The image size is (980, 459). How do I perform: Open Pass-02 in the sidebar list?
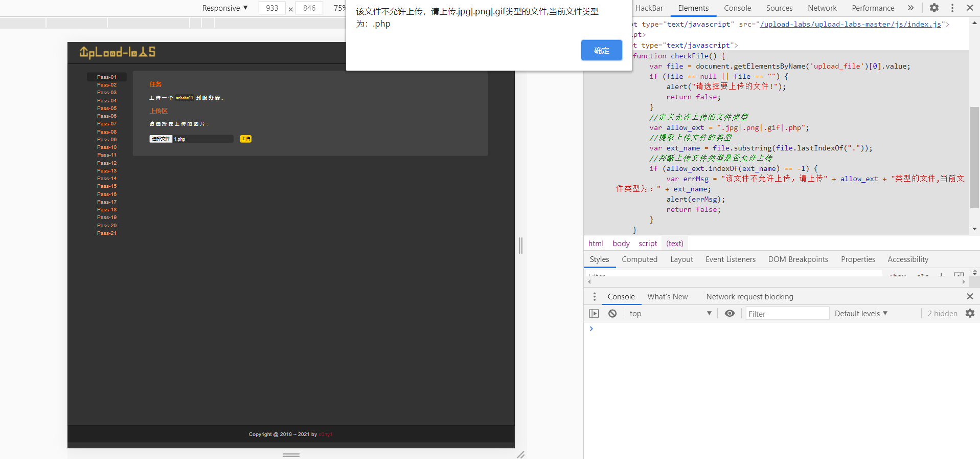pos(107,85)
